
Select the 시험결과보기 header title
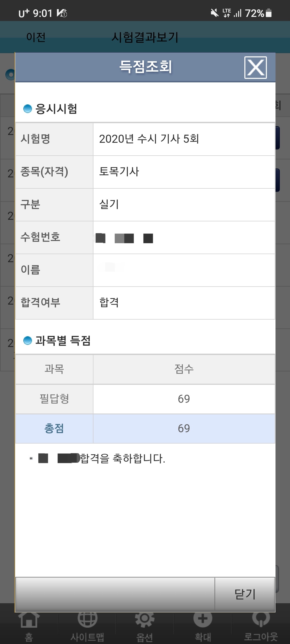pos(145,37)
